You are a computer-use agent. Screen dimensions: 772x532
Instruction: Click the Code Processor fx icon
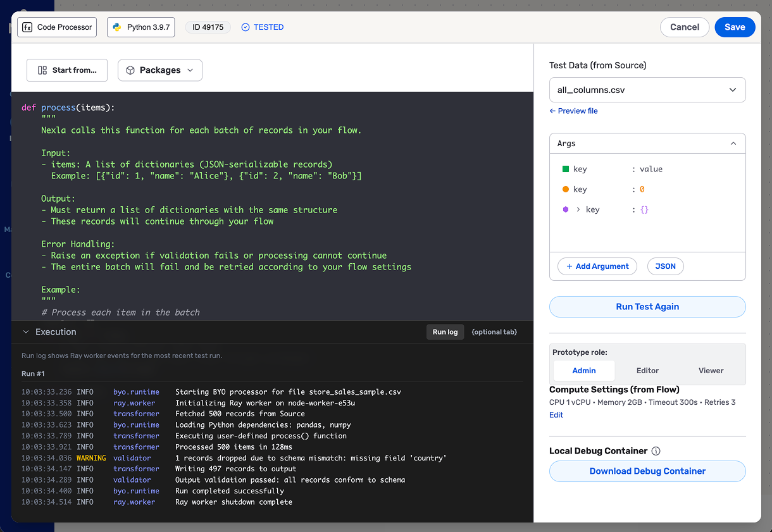click(28, 27)
